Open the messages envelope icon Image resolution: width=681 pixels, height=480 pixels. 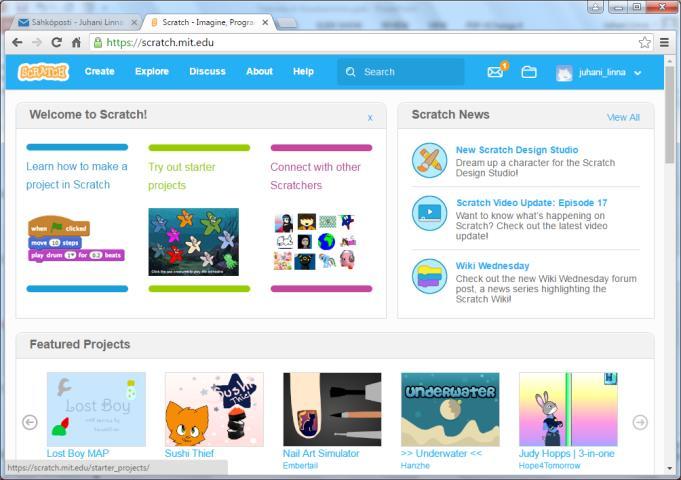(x=495, y=72)
